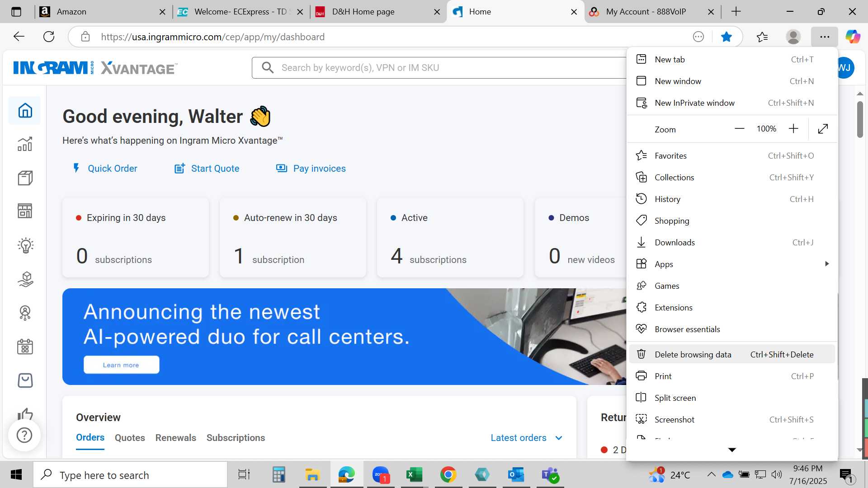Open the Copilot icon in Edge toolbar

point(853,37)
